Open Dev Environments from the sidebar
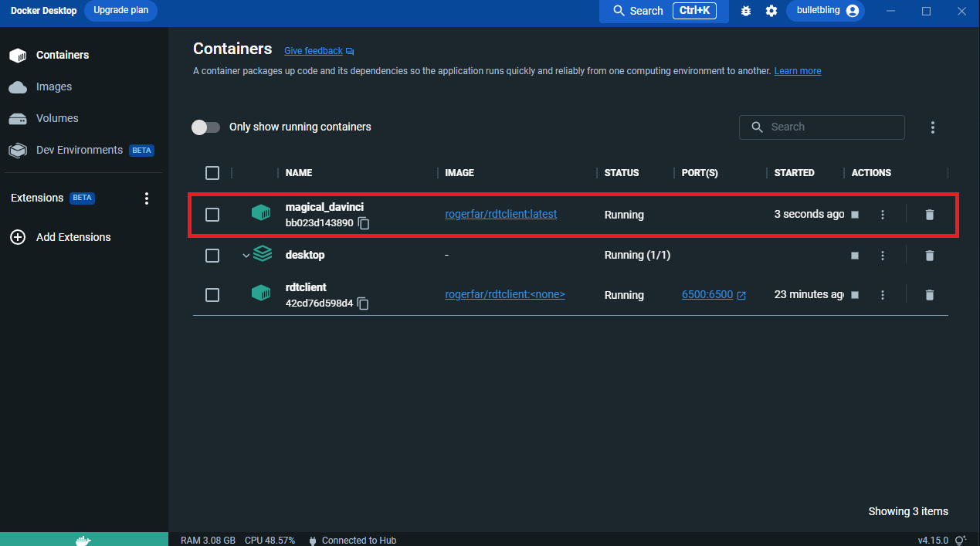The width and height of the screenshot is (980, 546). [x=80, y=150]
